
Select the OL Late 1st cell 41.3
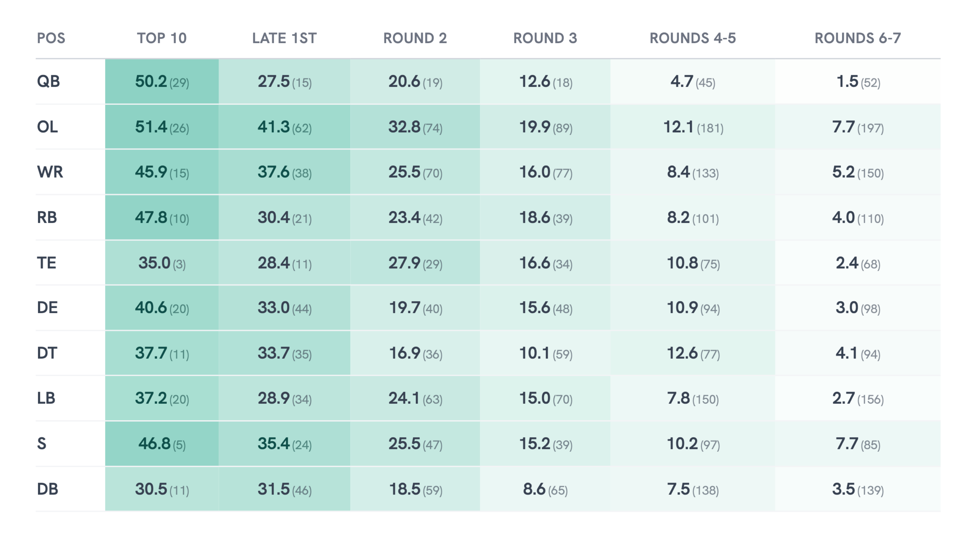(x=284, y=127)
